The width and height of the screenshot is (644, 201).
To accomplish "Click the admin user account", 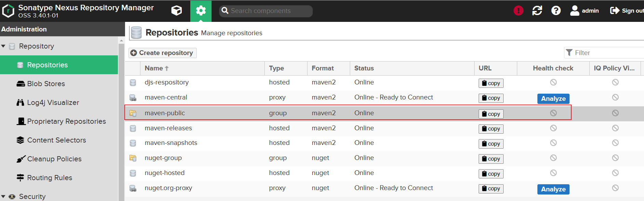I will click(x=584, y=11).
